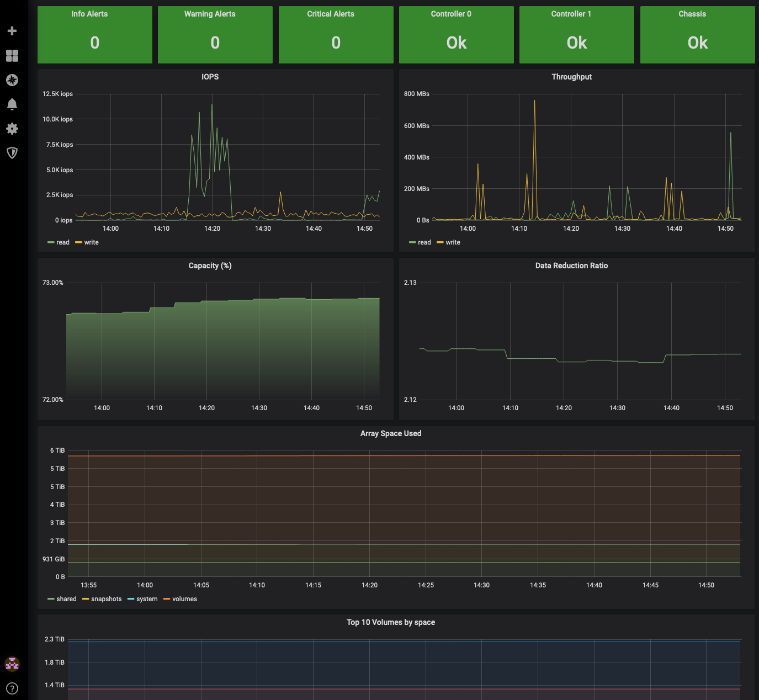The height and width of the screenshot is (700, 759).
Task: Open the Dashboards grid icon
Action: click(12, 56)
